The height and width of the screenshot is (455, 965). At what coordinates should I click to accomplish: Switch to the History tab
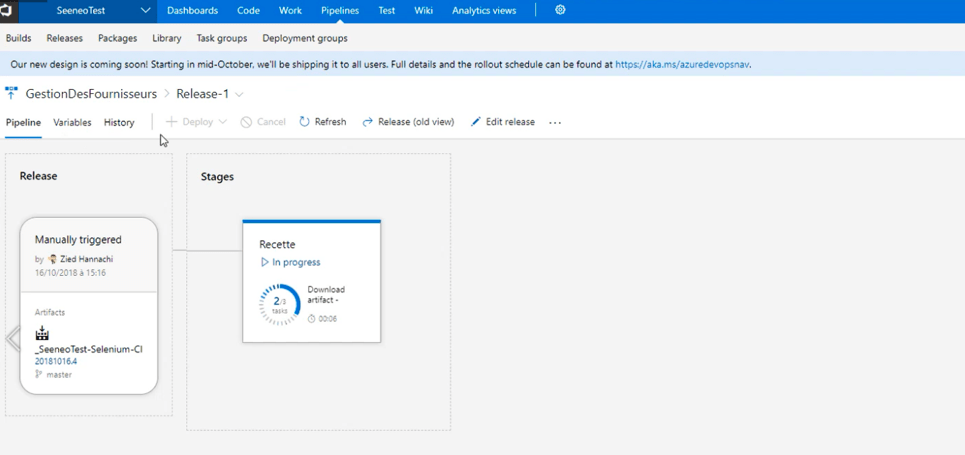[119, 122]
